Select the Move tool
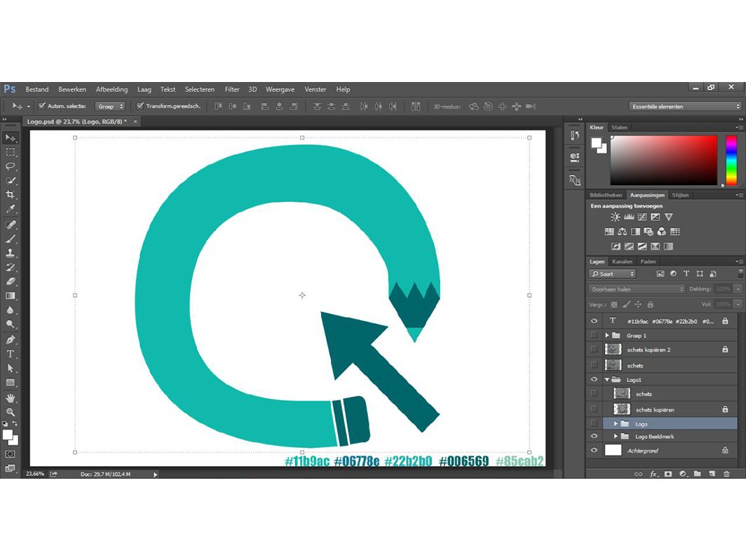 [11, 138]
